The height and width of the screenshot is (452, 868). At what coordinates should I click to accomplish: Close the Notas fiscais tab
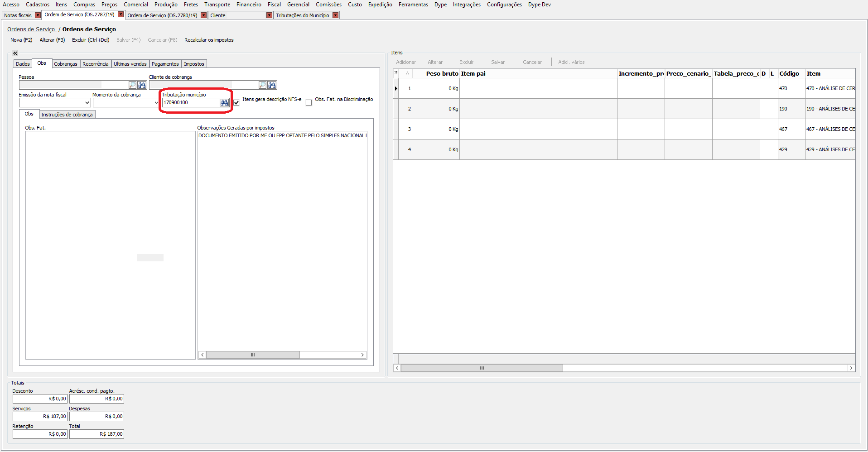pos(38,15)
